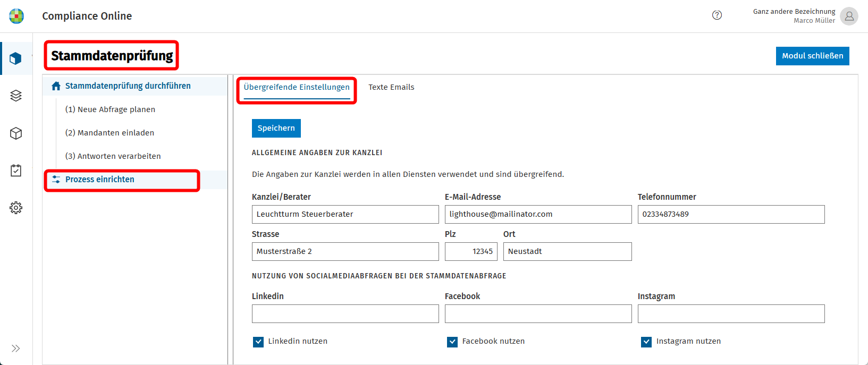Click into the Linkedin URL field
868x365 pixels.
(x=345, y=313)
